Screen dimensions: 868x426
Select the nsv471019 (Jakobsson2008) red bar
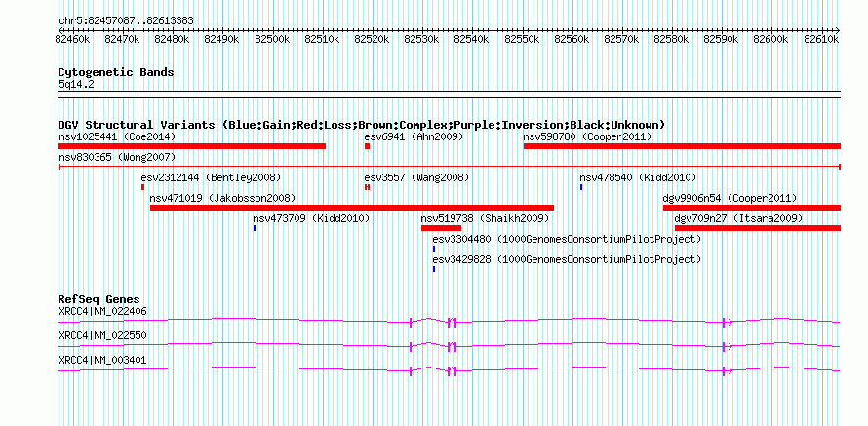(x=352, y=208)
